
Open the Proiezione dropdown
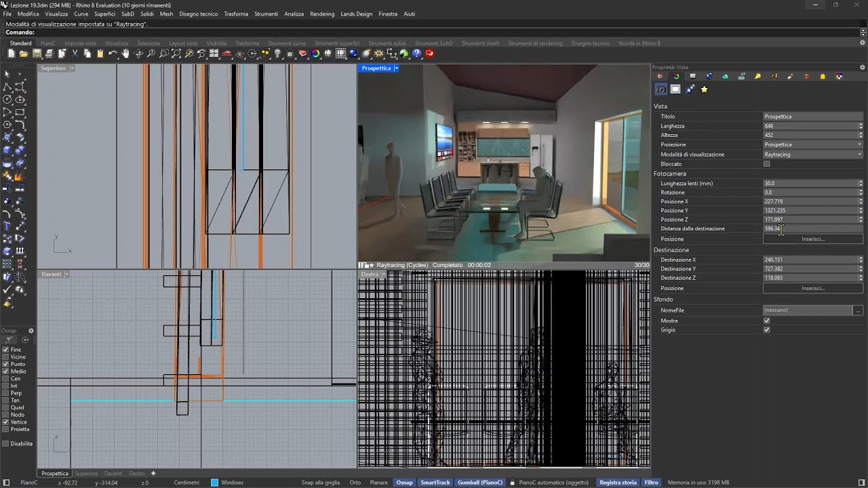813,144
